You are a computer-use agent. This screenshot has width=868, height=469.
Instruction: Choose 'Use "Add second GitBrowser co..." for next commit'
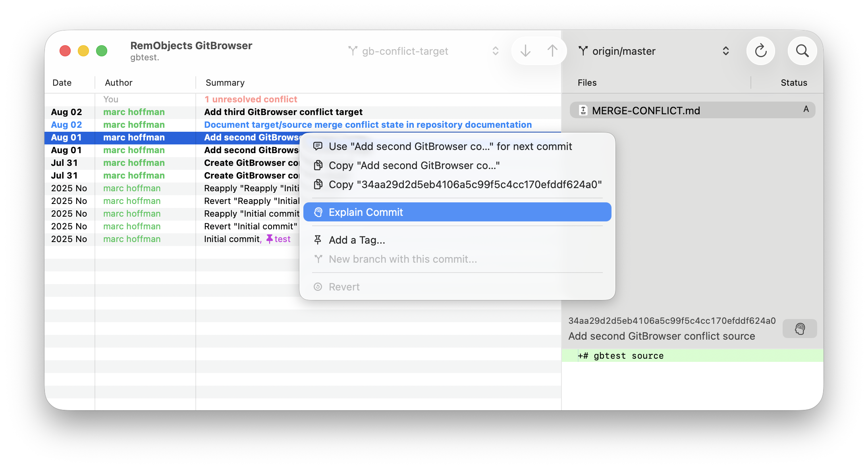tap(457, 146)
